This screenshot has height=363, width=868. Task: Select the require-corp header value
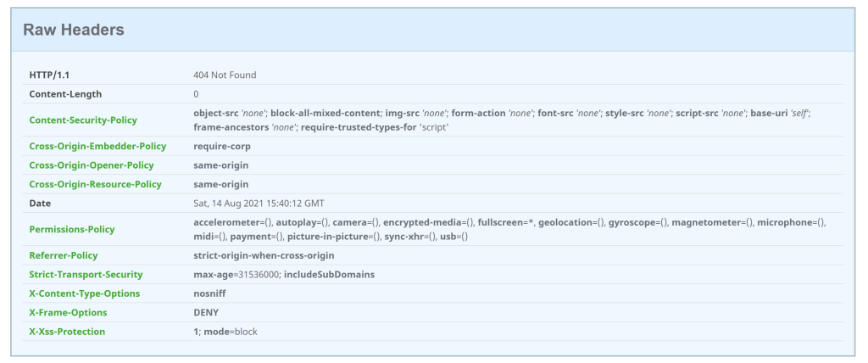click(x=221, y=146)
